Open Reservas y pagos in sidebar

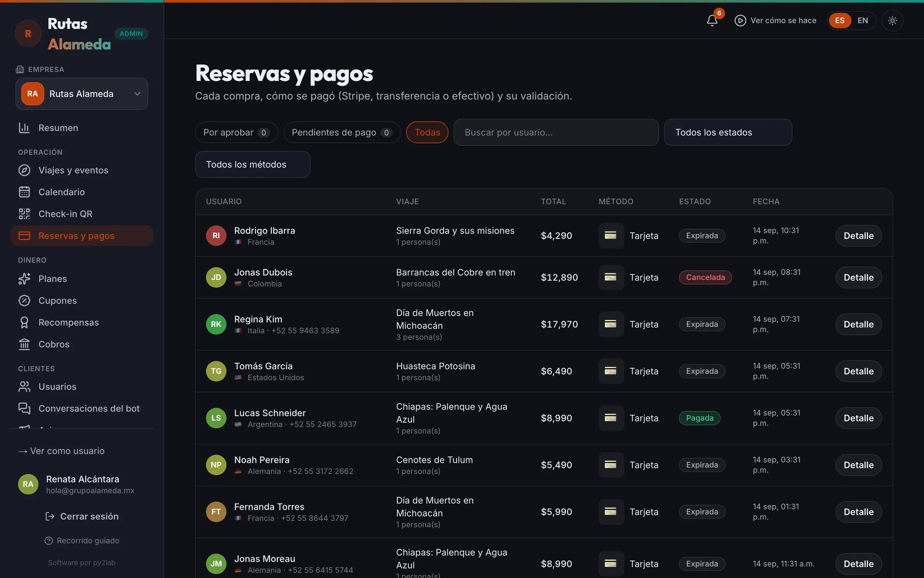pyautogui.click(x=82, y=235)
